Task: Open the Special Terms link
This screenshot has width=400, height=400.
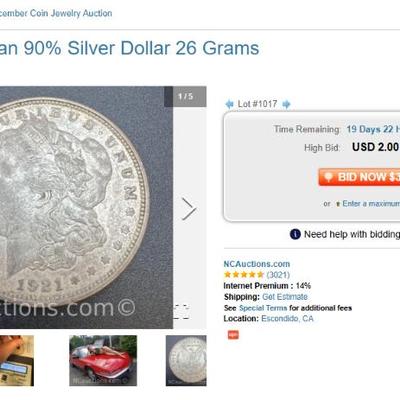Action: coord(263,308)
